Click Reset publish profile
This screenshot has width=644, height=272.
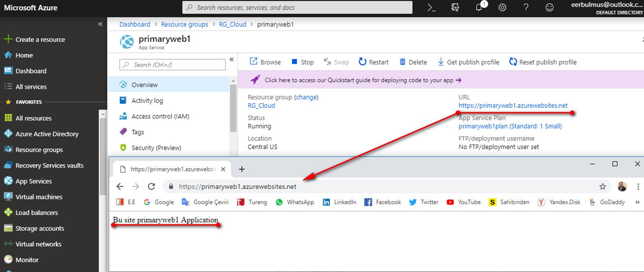[543, 62]
